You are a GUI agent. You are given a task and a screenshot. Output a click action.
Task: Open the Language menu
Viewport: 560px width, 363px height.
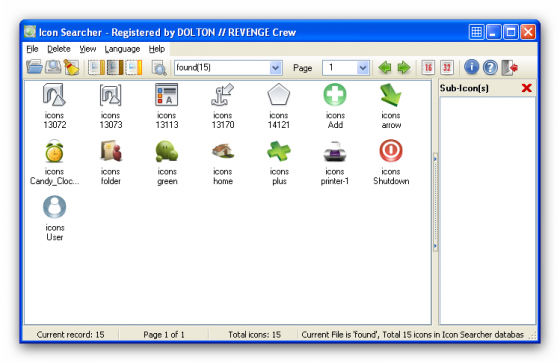[x=122, y=49]
